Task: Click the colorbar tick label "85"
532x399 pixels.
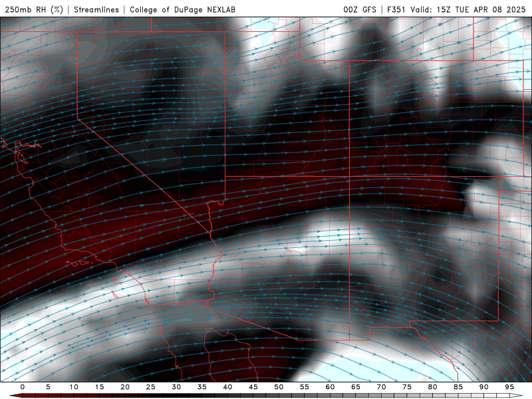Action: [458, 387]
